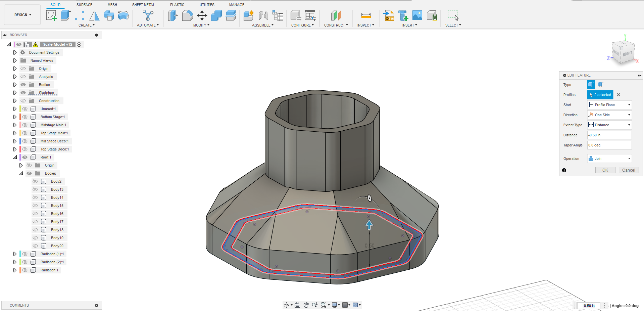
Task: Select the Fillet tool
Action: pyautogui.click(x=187, y=15)
